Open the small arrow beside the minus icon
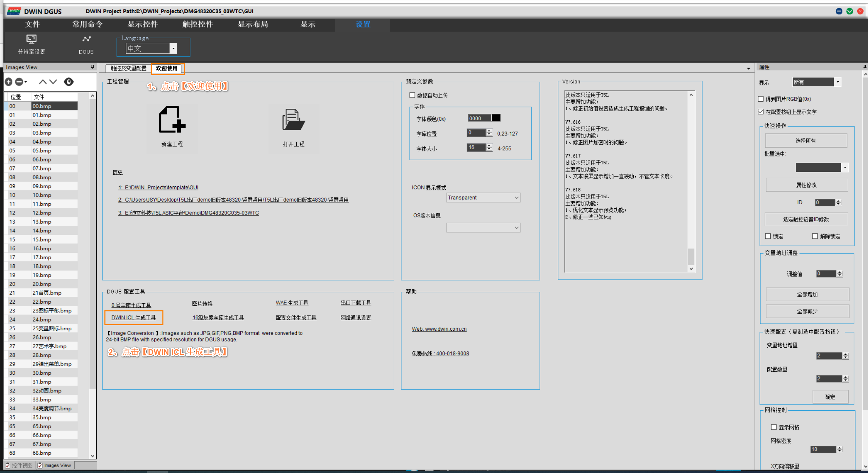This screenshot has height=473, width=868. (x=26, y=82)
